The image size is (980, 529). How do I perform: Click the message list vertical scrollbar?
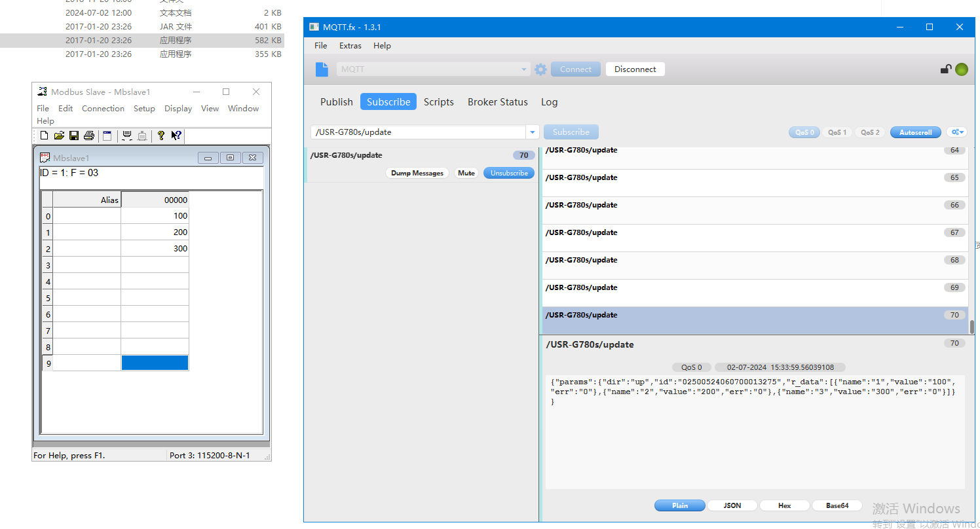(971, 326)
